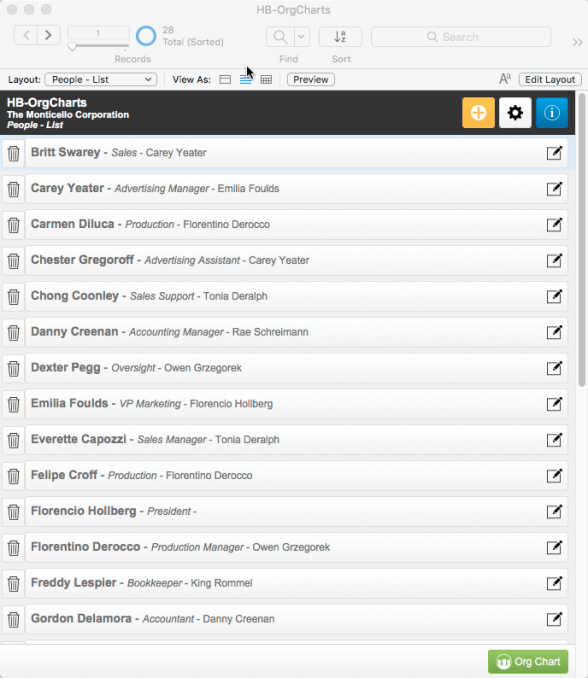Click the found set pie circle icon
The width and height of the screenshot is (588, 678).
[146, 36]
